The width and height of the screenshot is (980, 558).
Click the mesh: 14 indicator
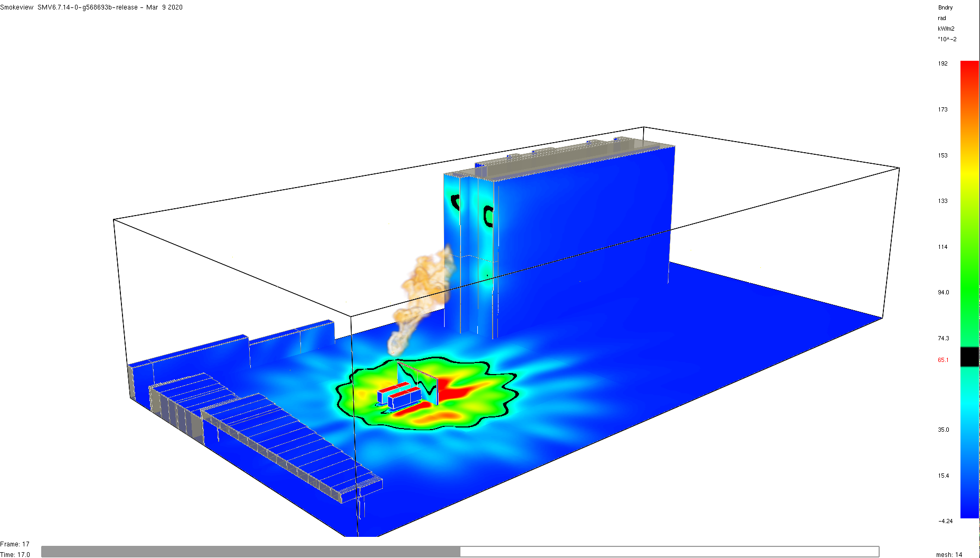coord(949,554)
